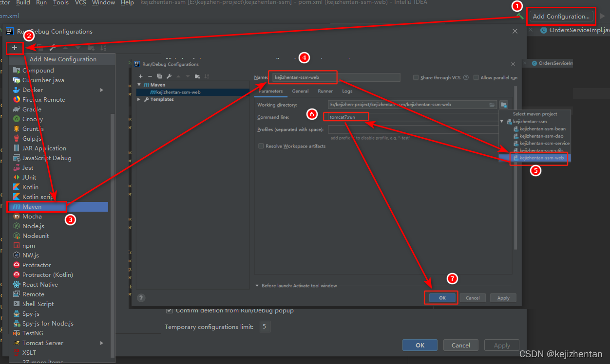Open the Runner tab
Viewport: 610px width, 364px height.
(325, 91)
